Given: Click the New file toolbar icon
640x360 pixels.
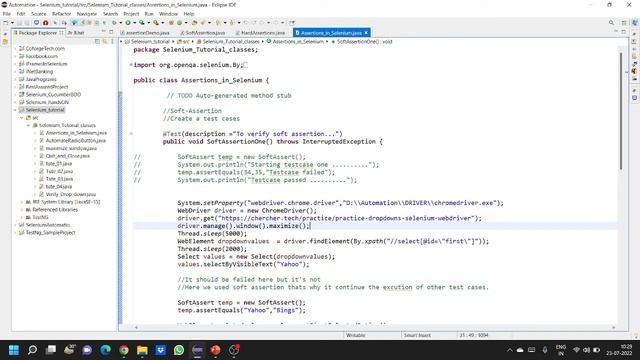Looking at the screenshot, I should pyautogui.click(x=6, y=23).
